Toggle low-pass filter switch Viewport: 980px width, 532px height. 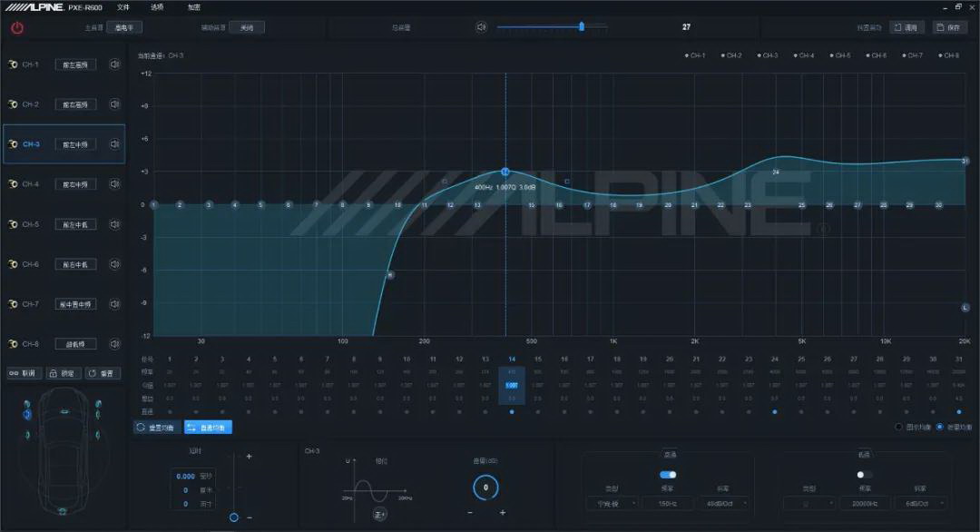(864, 475)
